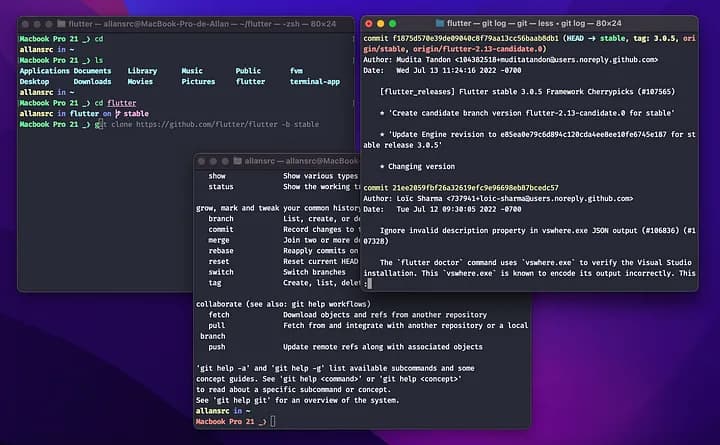720x445 pixels.
Task: Click folder icon in allansrc window title
Action: click(x=237, y=161)
